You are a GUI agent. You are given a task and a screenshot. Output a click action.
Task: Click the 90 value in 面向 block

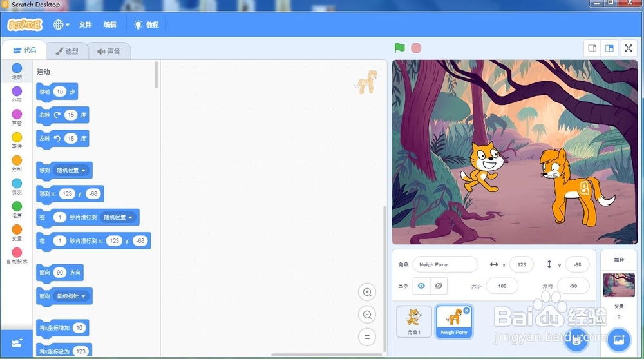pos(60,273)
